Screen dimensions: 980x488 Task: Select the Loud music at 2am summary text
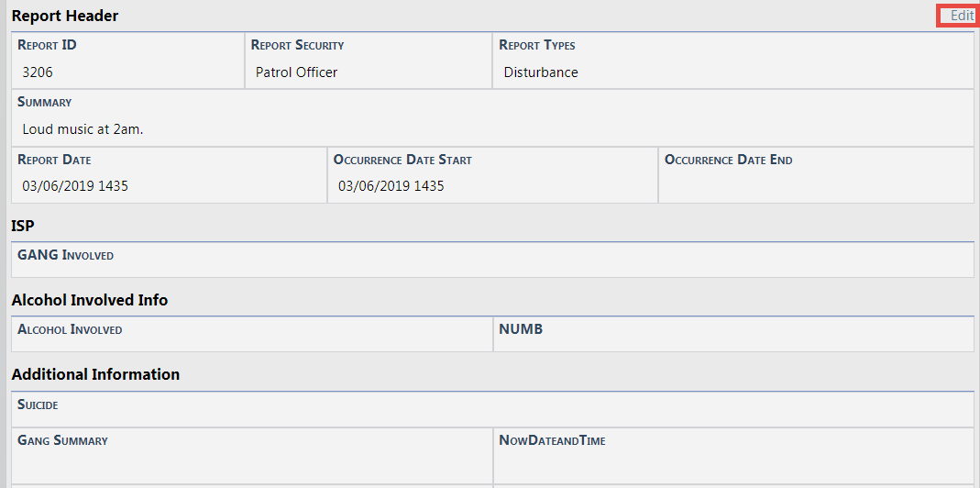(x=83, y=129)
